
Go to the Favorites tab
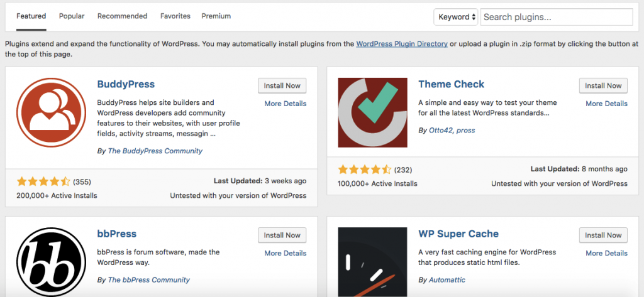click(x=175, y=16)
